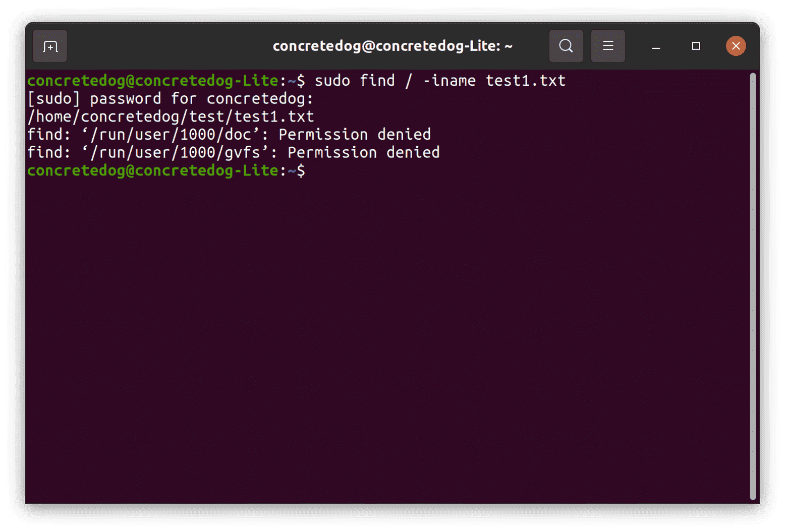Image resolution: width=785 pixels, height=532 pixels.
Task: Close the terminal window
Action: coord(736,46)
